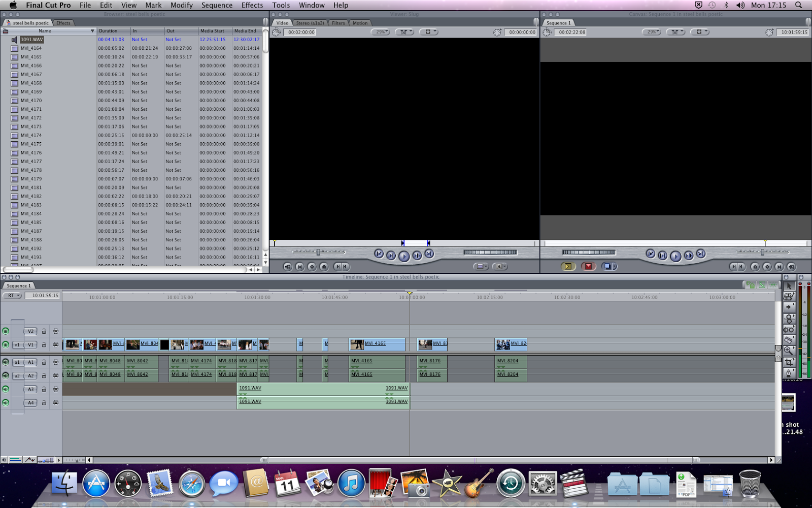Switch to the Effects browser tab
812x508 pixels.
(x=63, y=23)
